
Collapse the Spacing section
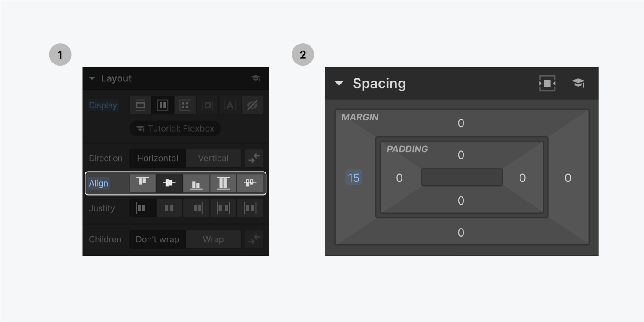pos(339,84)
